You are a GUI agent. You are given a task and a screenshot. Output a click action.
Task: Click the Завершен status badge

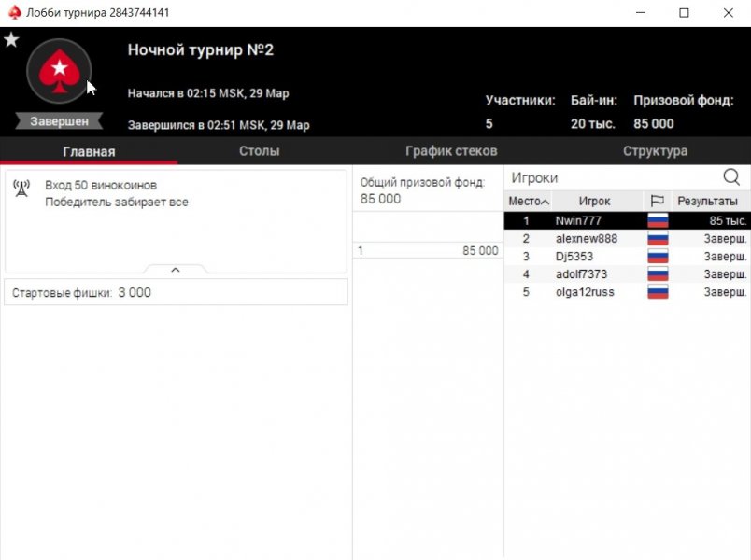(x=59, y=121)
